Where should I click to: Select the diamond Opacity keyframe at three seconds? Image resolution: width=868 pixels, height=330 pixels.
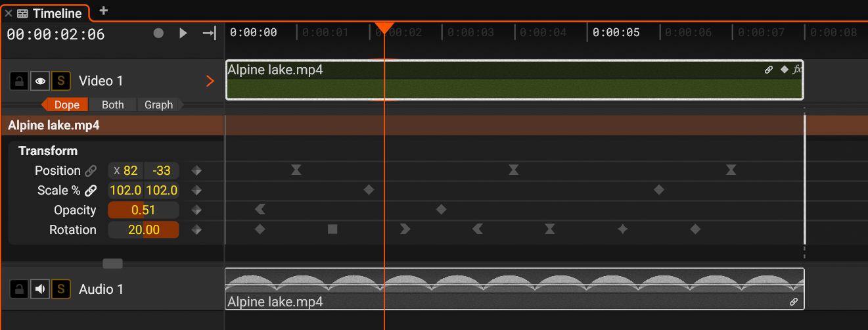pyautogui.click(x=442, y=210)
